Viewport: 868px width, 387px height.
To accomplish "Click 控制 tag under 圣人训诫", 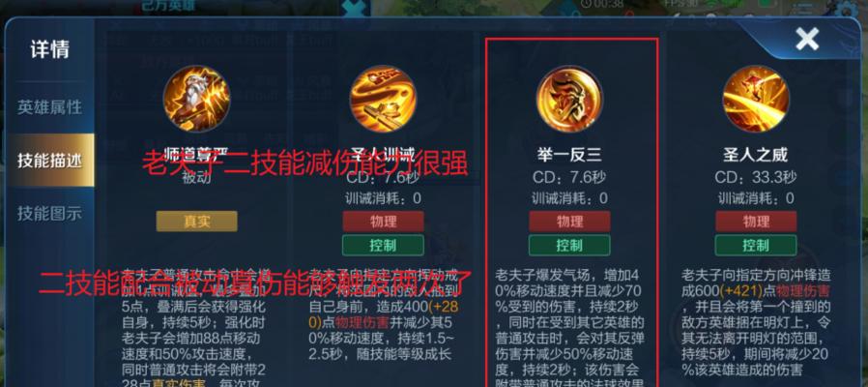I will coord(383,245).
